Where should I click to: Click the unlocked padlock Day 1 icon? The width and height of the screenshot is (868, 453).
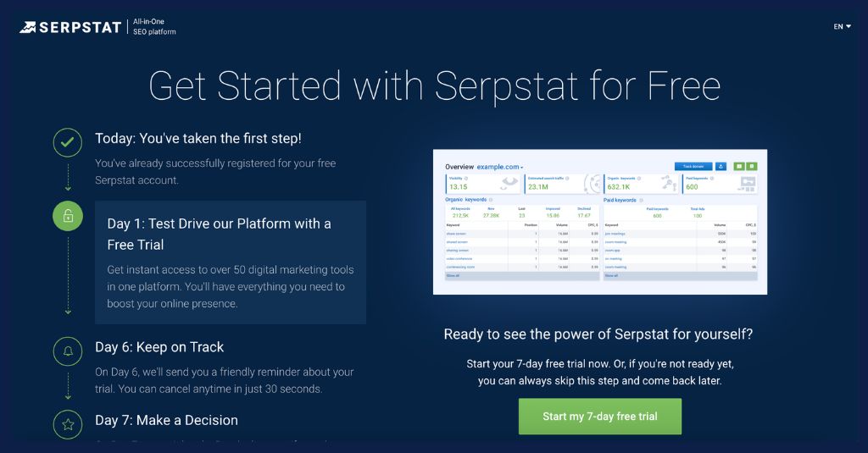pyautogui.click(x=68, y=217)
